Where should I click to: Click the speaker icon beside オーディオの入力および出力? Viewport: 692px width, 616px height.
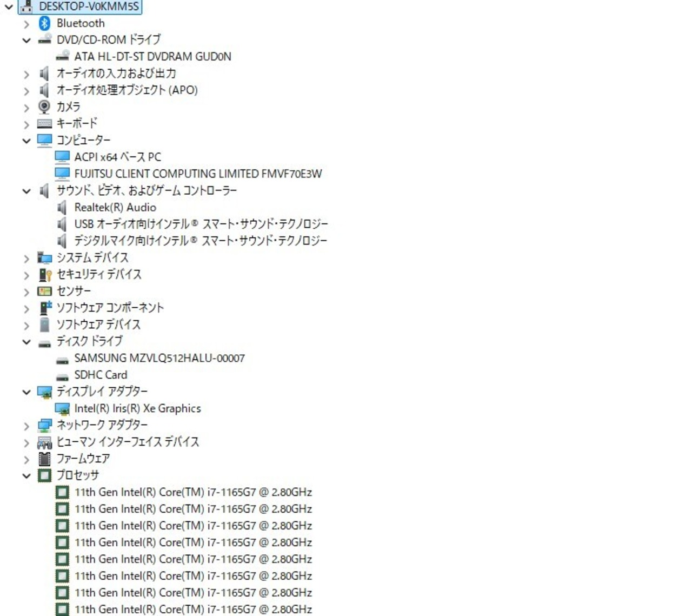coord(44,73)
